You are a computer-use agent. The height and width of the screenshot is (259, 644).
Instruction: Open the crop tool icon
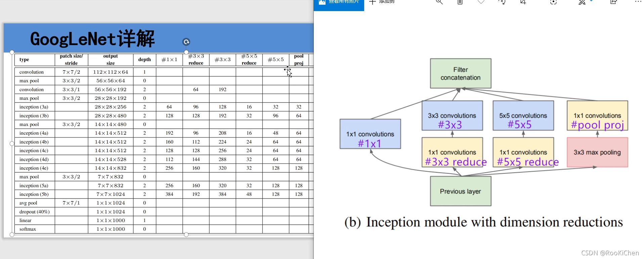click(x=523, y=2)
